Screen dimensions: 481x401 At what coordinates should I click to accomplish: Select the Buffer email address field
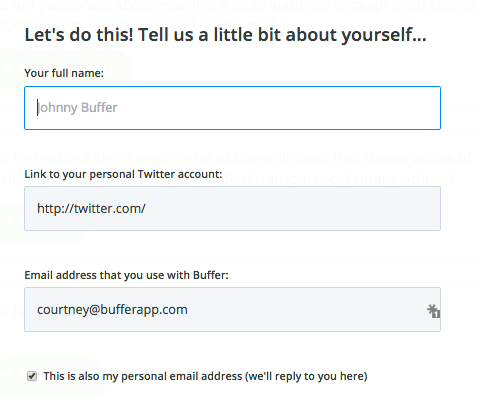pyautogui.click(x=232, y=309)
